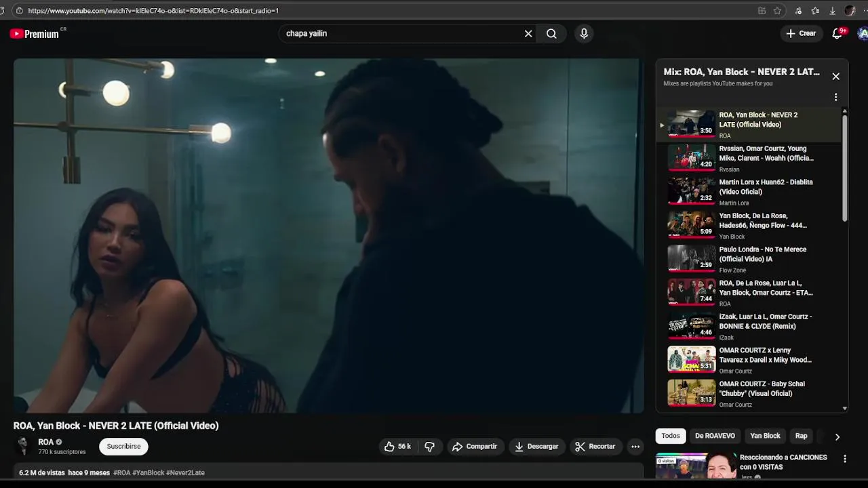Close the Mix playlist panel
The height and width of the screenshot is (488, 868).
[835, 77]
